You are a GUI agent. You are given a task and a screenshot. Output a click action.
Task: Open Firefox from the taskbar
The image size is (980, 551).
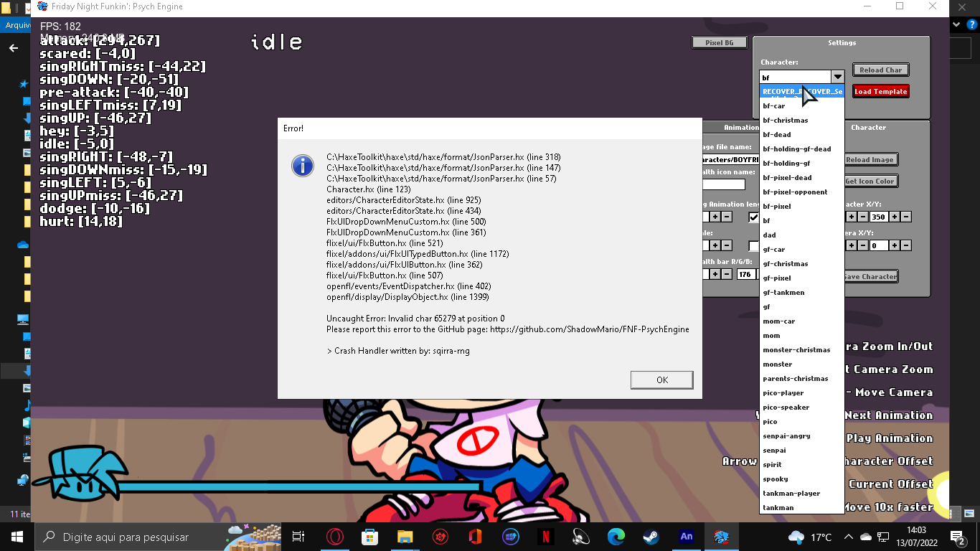tap(335, 537)
